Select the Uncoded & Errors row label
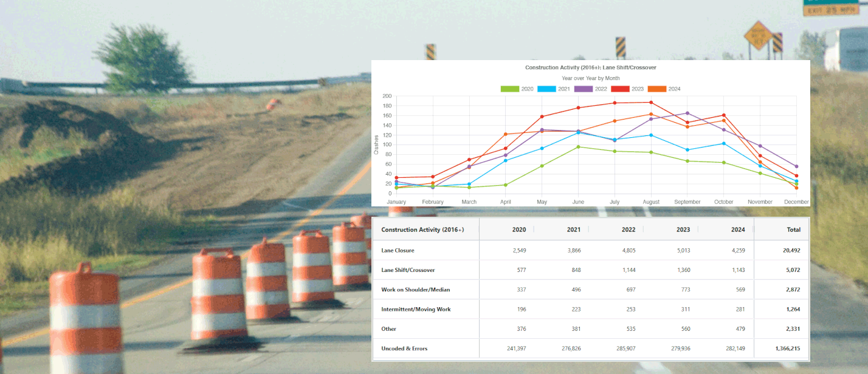The height and width of the screenshot is (374, 868). click(x=404, y=348)
